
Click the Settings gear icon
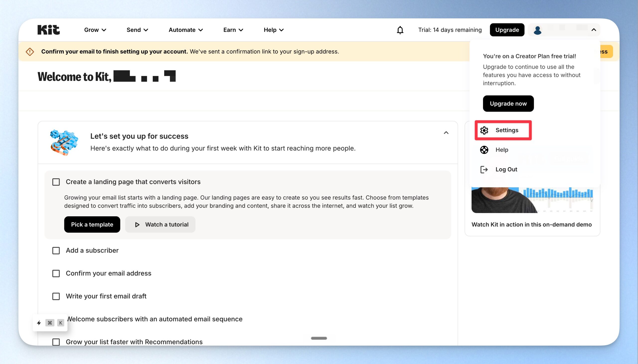click(484, 130)
